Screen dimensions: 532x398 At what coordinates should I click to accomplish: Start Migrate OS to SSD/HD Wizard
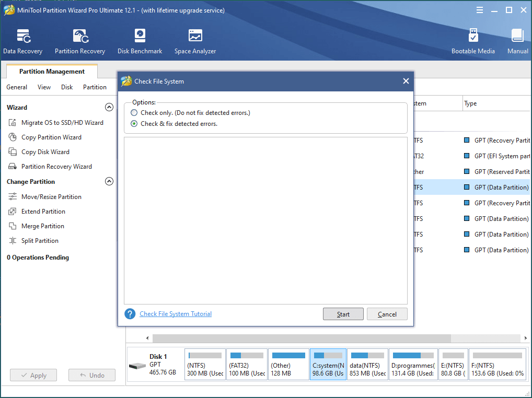pos(62,123)
